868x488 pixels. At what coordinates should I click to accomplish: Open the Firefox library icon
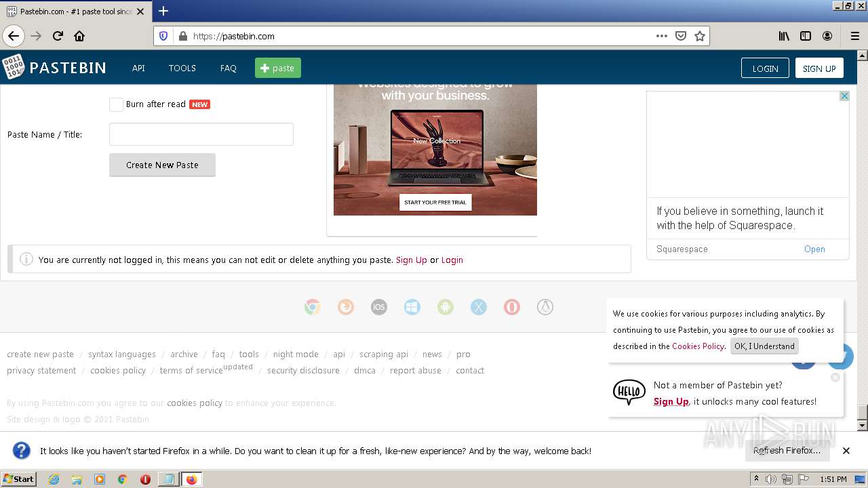pos(784,36)
